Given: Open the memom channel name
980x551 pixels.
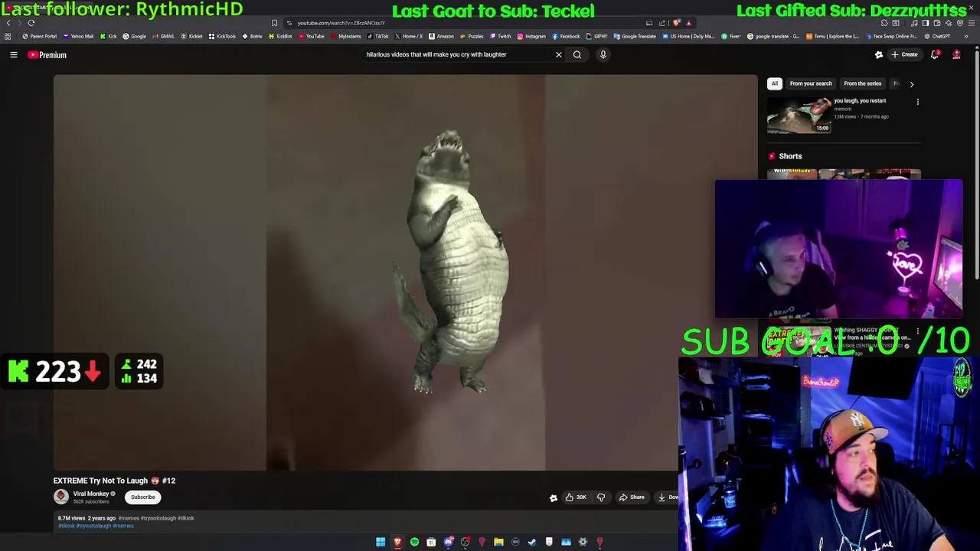Looking at the screenshot, I should point(842,109).
